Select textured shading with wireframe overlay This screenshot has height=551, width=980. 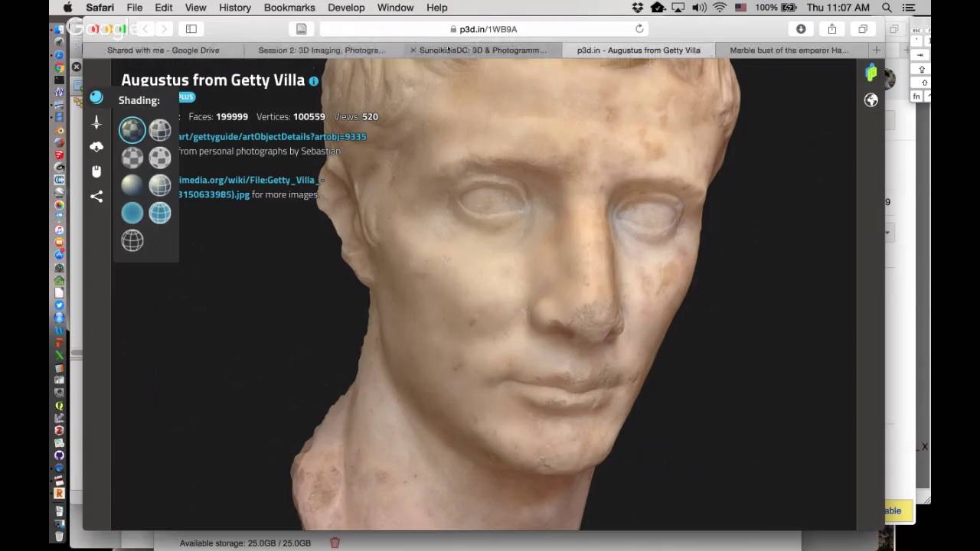click(160, 130)
